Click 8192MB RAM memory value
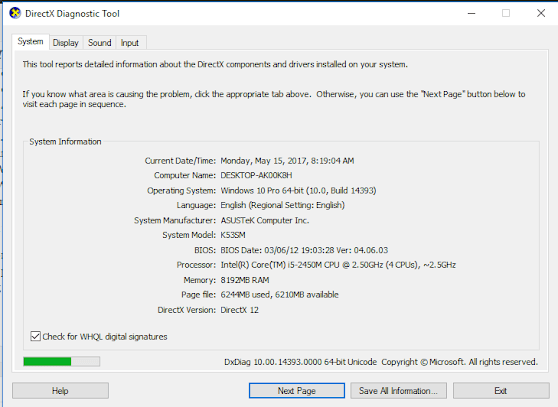 tap(245, 280)
